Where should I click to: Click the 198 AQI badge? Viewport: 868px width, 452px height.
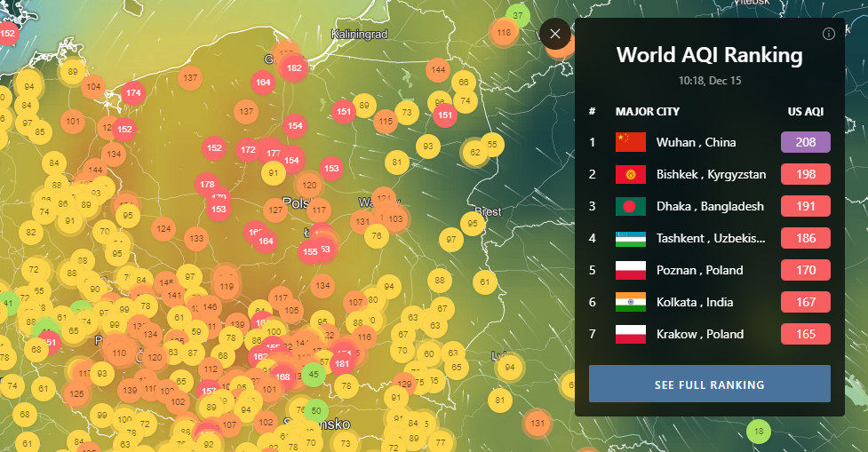(x=806, y=174)
